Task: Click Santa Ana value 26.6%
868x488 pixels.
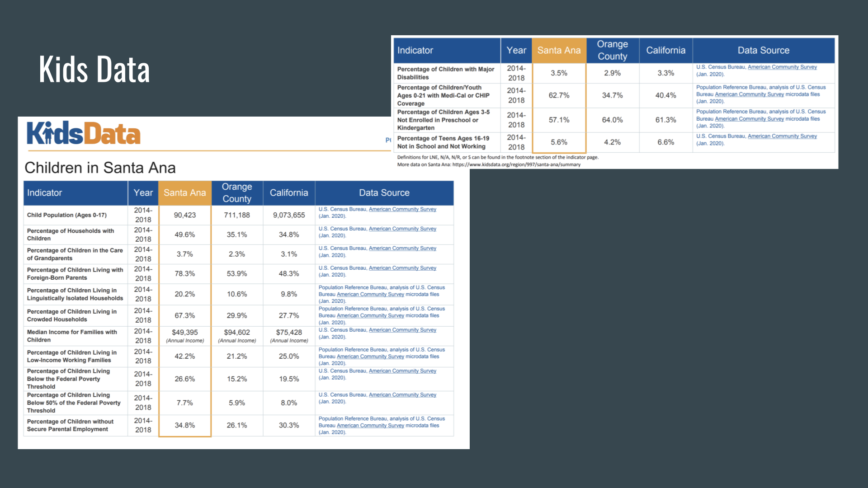Action: tap(185, 379)
